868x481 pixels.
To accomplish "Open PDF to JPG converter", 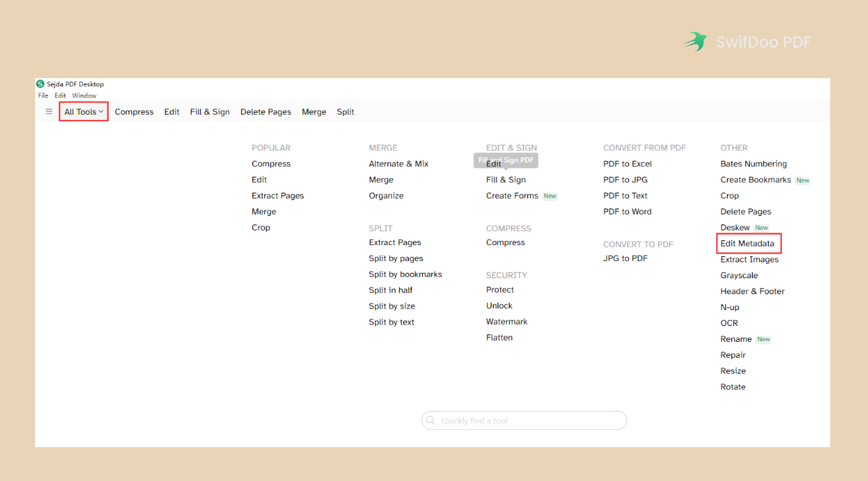I will click(625, 180).
